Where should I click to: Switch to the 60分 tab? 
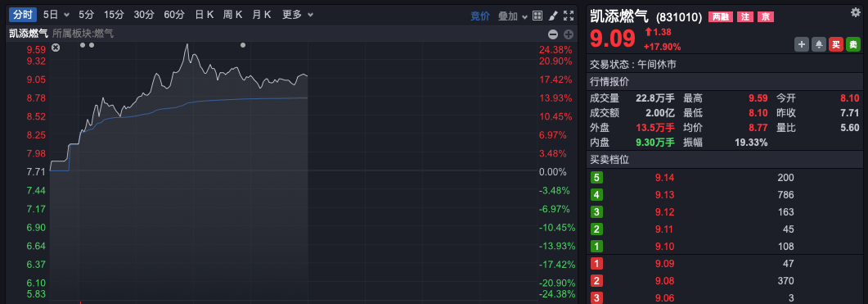point(173,15)
